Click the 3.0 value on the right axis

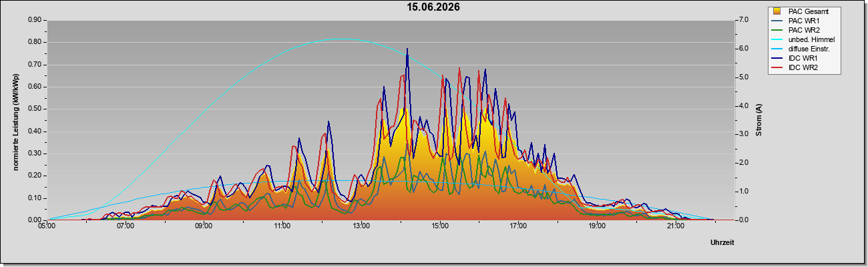[743, 134]
